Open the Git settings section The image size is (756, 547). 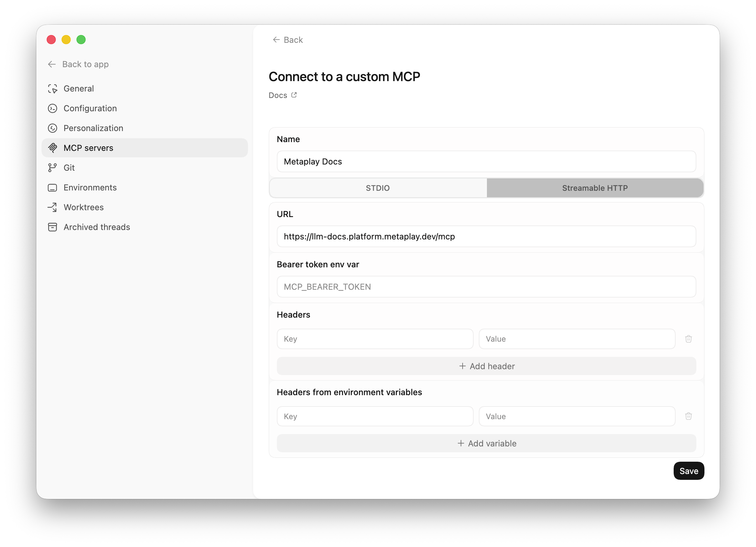pyautogui.click(x=69, y=168)
